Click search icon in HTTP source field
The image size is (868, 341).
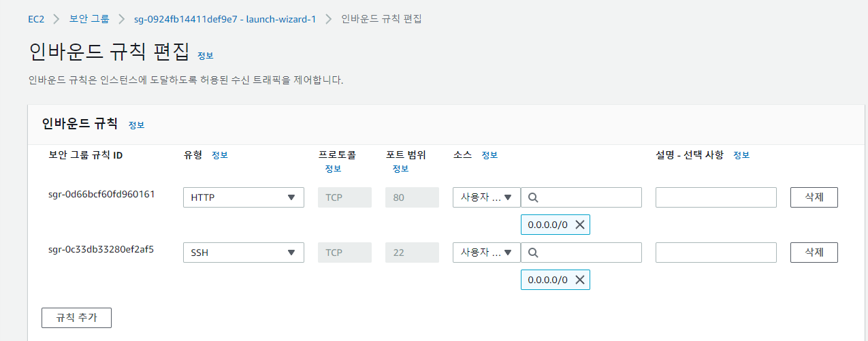[533, 197]
